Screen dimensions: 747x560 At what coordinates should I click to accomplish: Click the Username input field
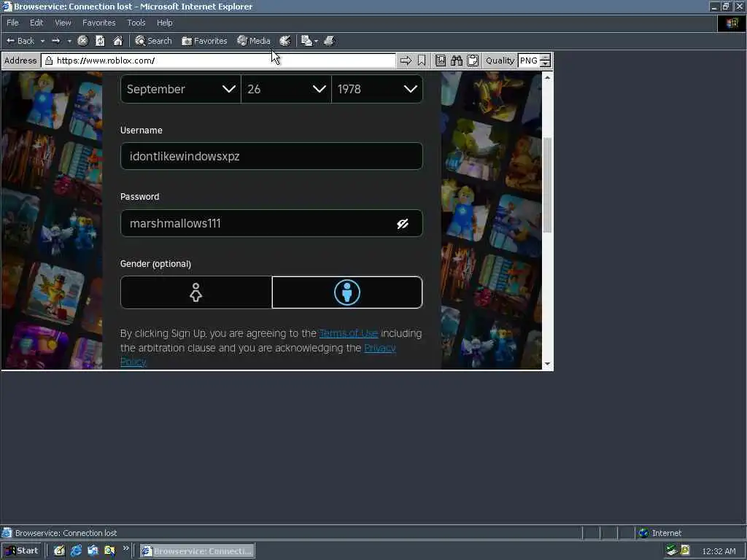pyautogui.click(x=271, y=156)
